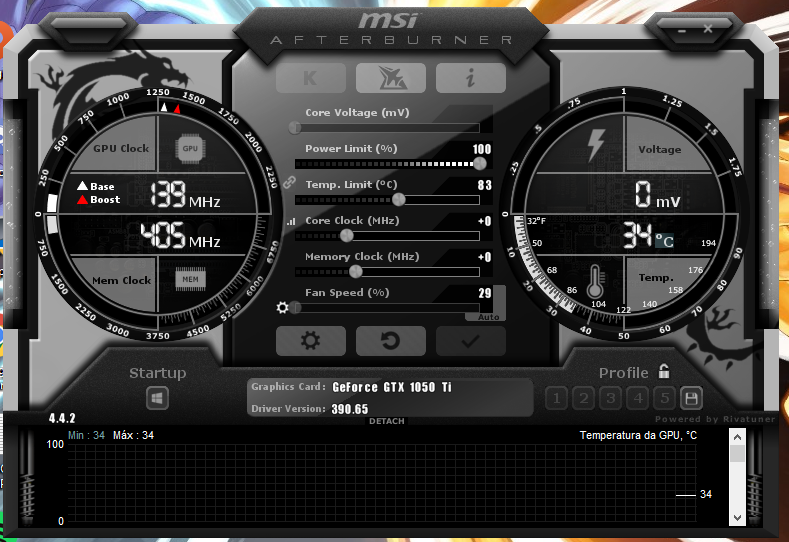Screen dimensions: 789x542
Task: Click the lightning bolt voltage icon
Action: pos(596,145)
